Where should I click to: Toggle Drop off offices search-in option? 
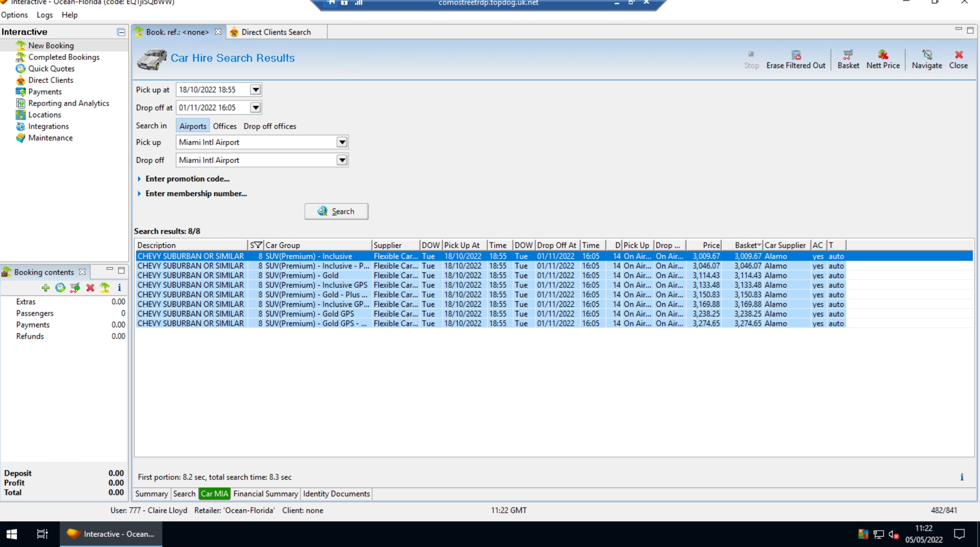(270, 126)
